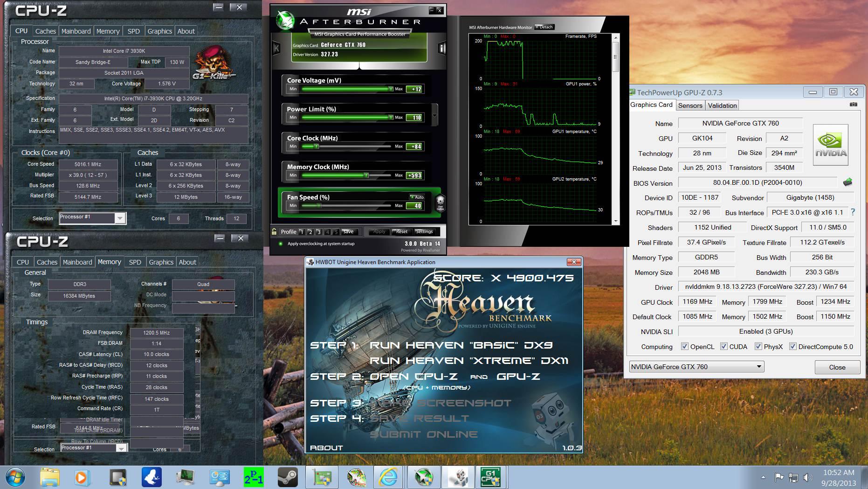868x489 pixels.
Task: Click Afterburner Kombustor K button
Action: pos(276,48)
